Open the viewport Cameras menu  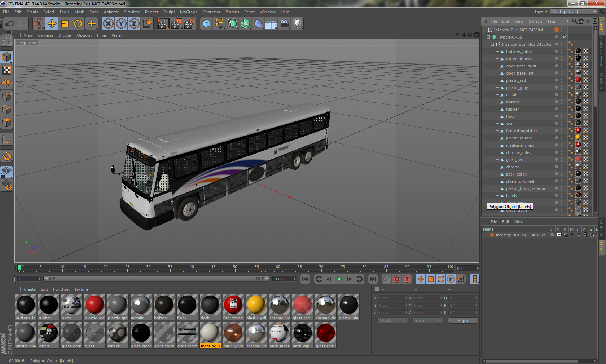point(45,35)
